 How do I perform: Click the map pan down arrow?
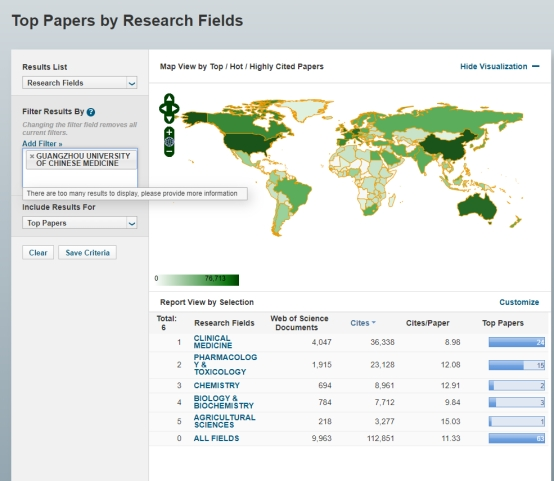coord(169,119)
